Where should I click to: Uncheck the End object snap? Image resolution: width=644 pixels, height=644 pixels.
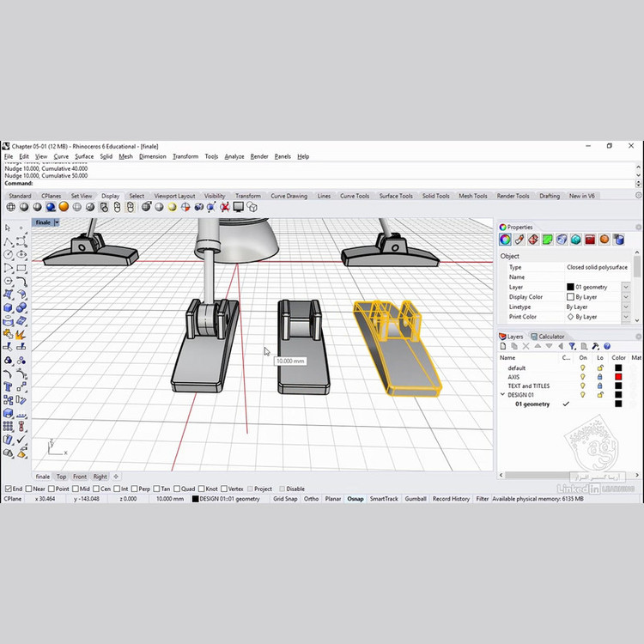[8, 489]
